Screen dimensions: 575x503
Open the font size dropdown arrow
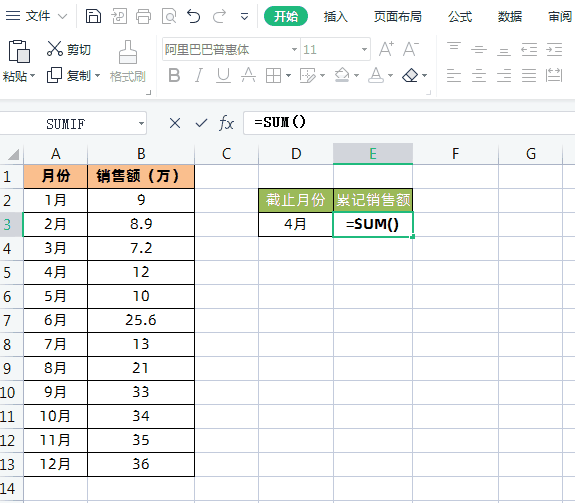coord(364,49)
